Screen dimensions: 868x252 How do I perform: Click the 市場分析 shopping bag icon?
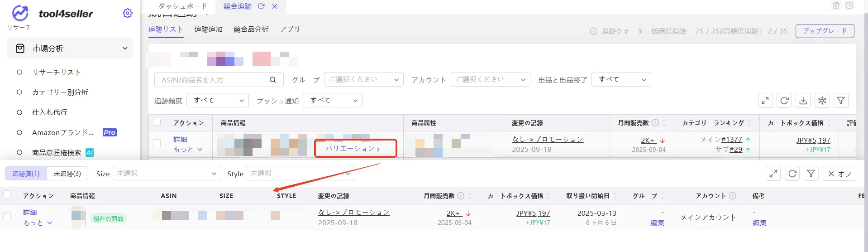coord(20,48)
